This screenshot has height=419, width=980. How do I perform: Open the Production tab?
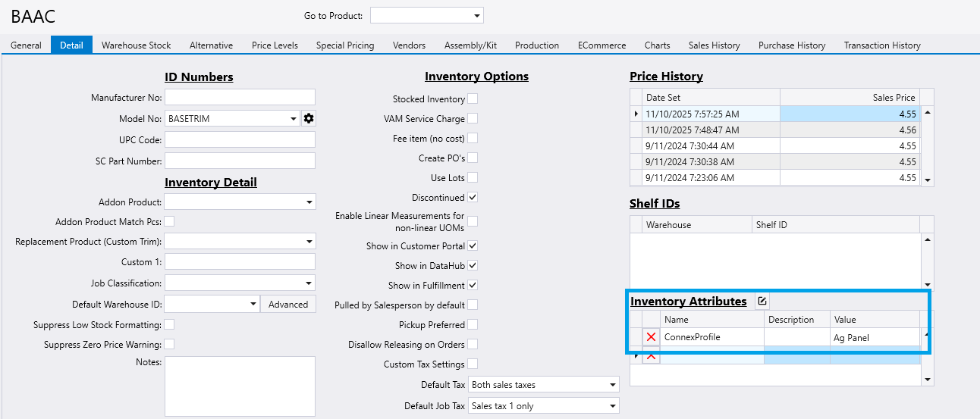[537, 45]
